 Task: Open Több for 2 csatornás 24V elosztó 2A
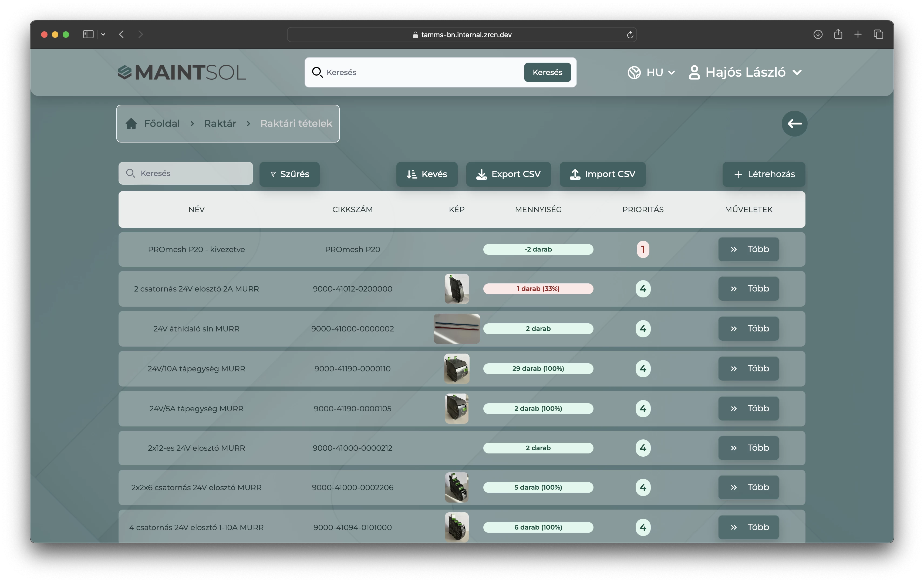point(748,289)
